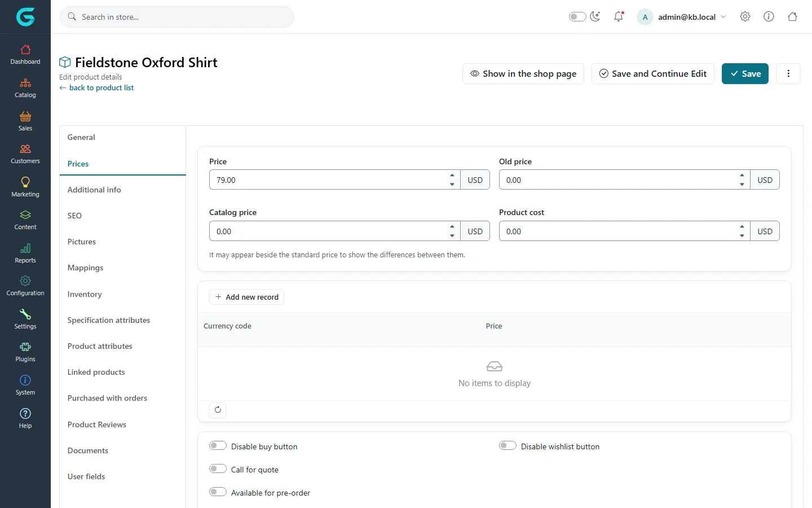812x508 pixels.
Task: Click Show in the shop page
Action: (523, 73)
